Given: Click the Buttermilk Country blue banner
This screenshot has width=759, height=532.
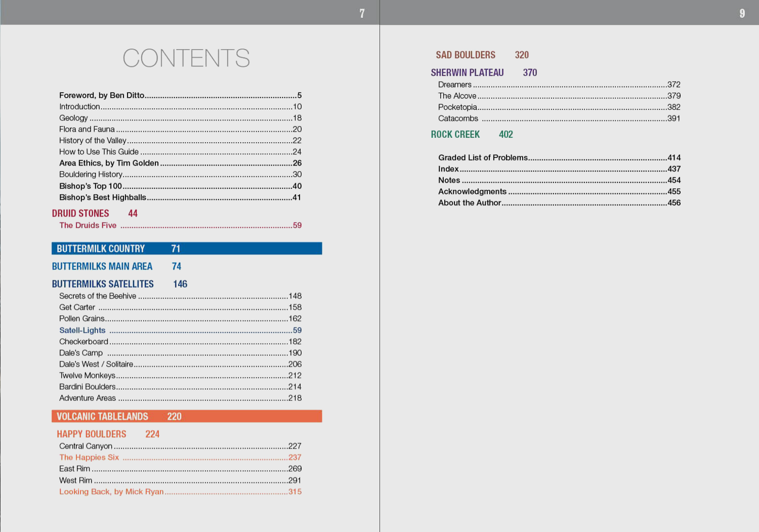Looking at the screenshot, I should click(186, 249).
